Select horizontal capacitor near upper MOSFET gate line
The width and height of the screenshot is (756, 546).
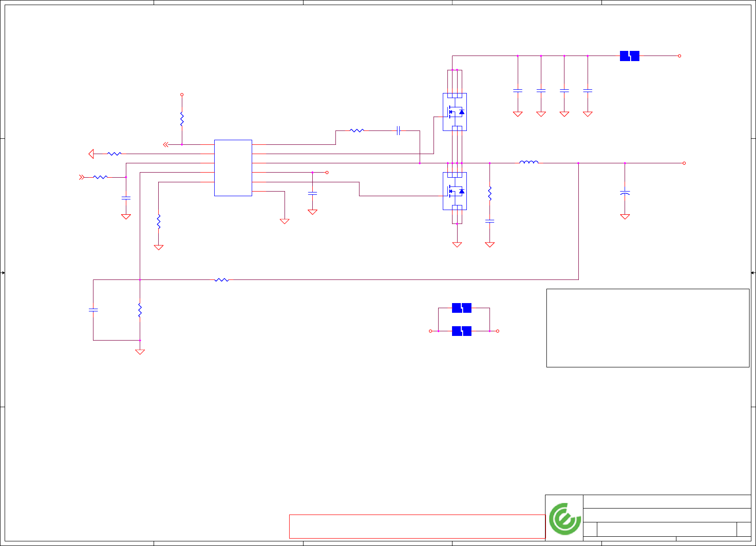point(398,130)
